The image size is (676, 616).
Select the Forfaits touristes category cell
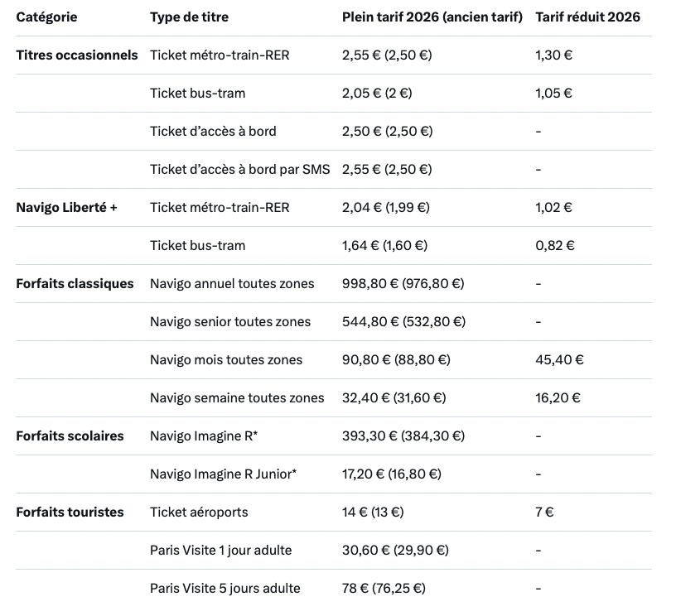pyautogui.click(x=70, y=512)
